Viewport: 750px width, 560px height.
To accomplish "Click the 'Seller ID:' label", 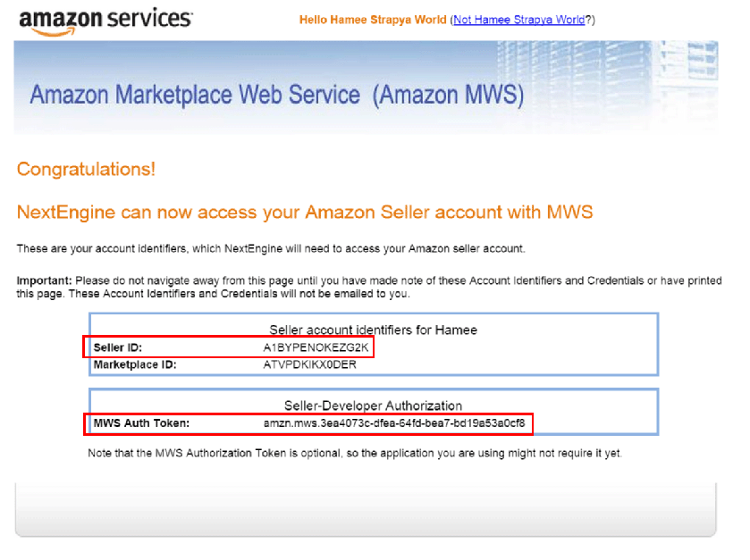I will click(x=118, y=347).
